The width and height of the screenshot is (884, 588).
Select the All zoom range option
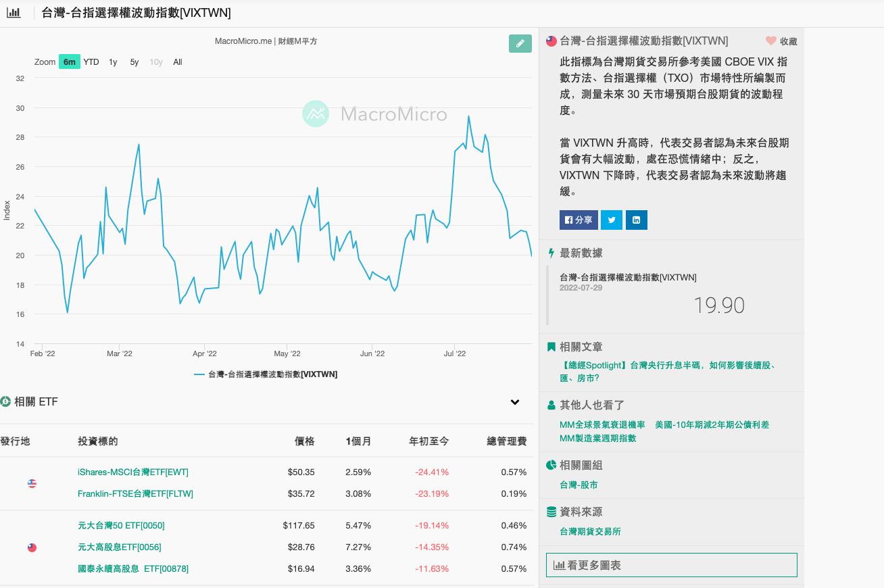(x=177, y=62)
